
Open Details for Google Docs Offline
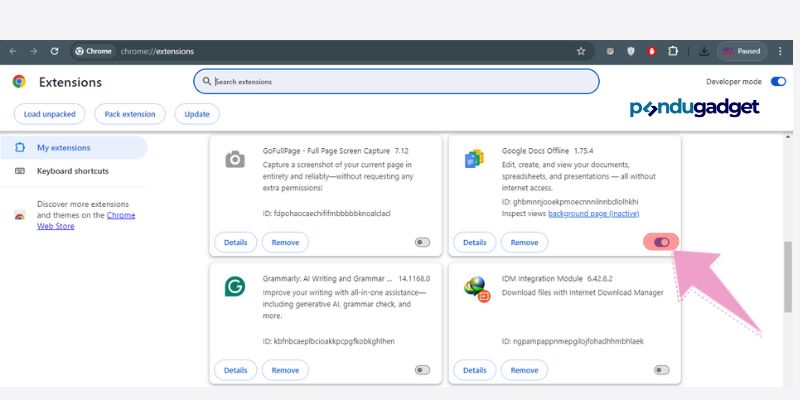(x=474, y=242)
